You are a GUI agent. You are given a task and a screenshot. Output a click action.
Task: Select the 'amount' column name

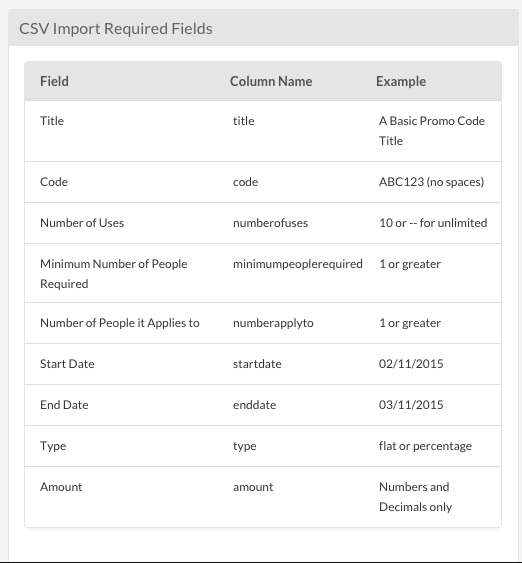click(x=253, y=487)
